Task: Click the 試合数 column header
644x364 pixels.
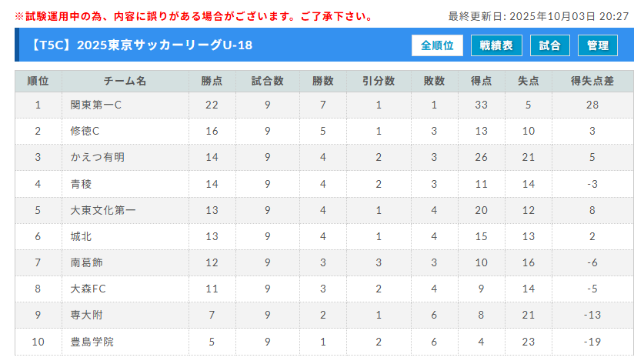Action: point(267,82)
